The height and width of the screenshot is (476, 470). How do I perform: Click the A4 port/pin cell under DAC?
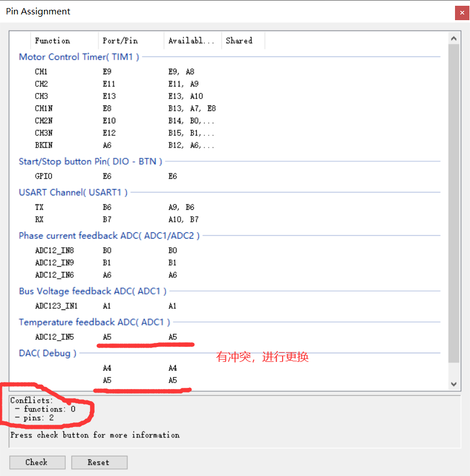pyautogui.click(x=107, y=368)
